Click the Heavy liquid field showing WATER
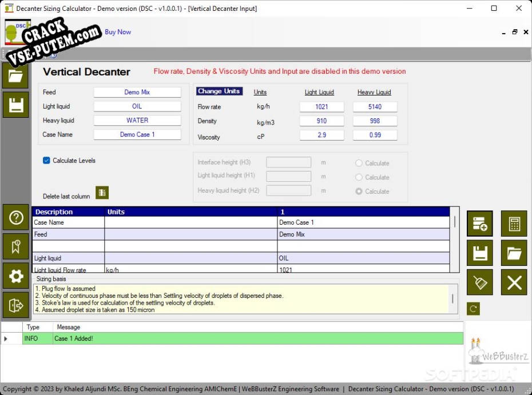Viewport: 532px width, 395px height. tap(137, 121)
